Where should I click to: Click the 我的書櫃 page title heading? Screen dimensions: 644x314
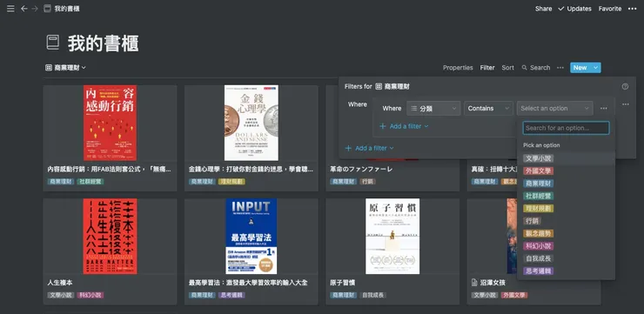pyautogui.click(x=103, y=43)
